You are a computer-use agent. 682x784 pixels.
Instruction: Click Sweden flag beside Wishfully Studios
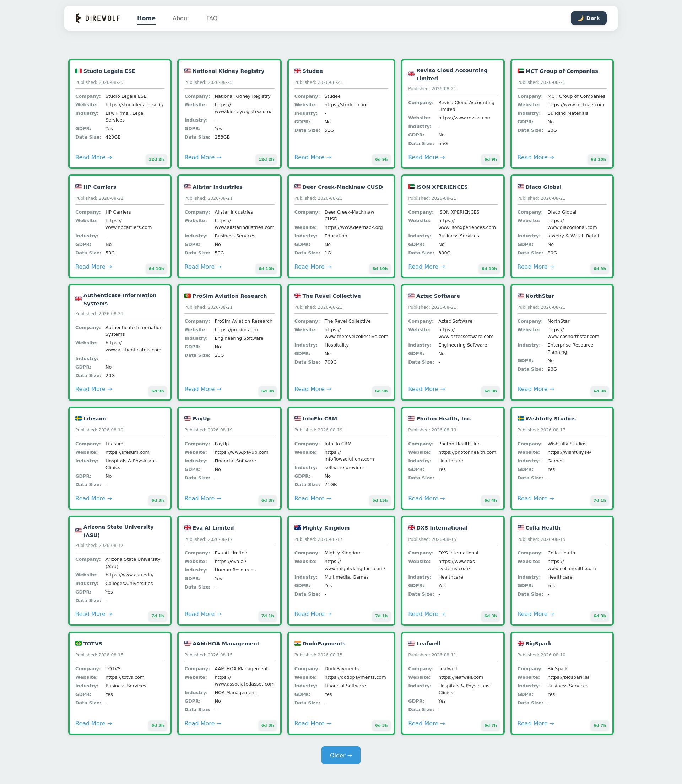[x=521, y=418]
